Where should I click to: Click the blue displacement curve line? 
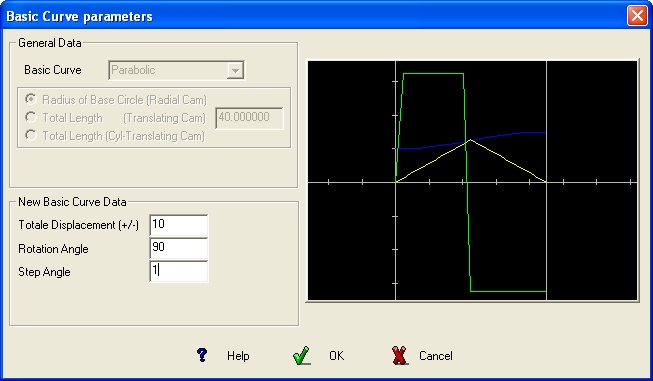471,141
